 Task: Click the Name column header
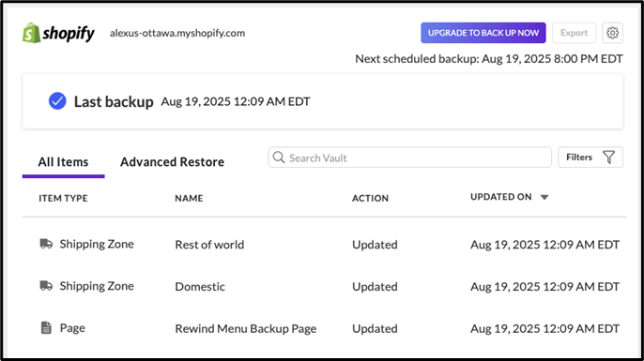189,198
